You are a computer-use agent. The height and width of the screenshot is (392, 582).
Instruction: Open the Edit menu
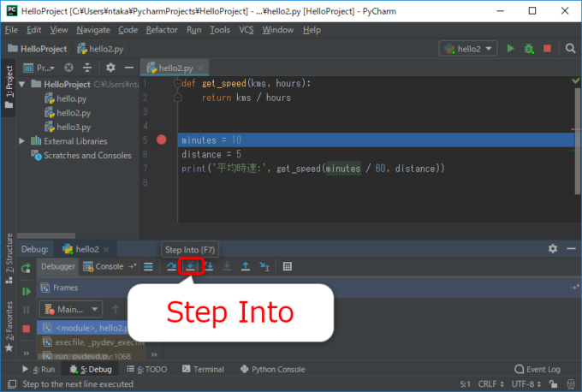[33, 30]
